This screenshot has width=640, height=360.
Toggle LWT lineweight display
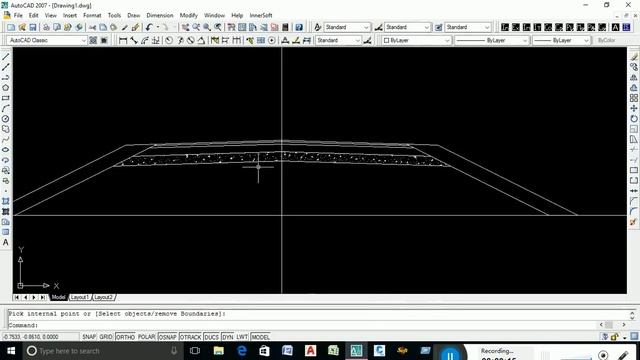pyautogui.click(x=242, y=337)
